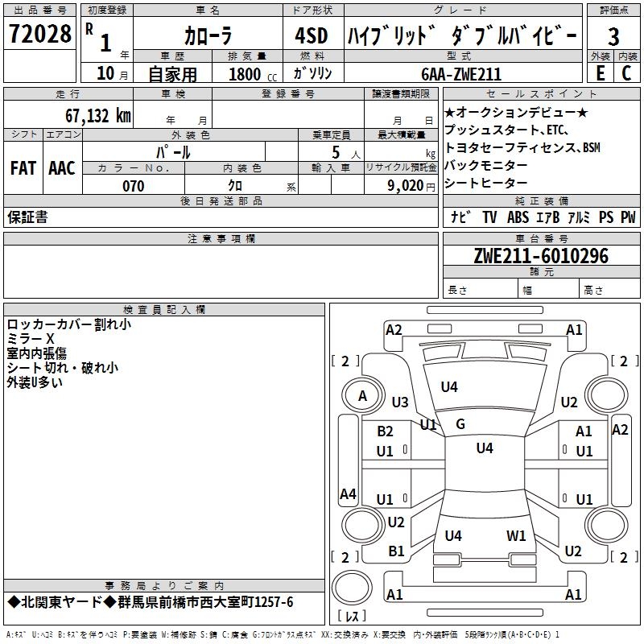
Task: Click the chassis number ZWE211-6010296
Action: (x=541, y=256)
